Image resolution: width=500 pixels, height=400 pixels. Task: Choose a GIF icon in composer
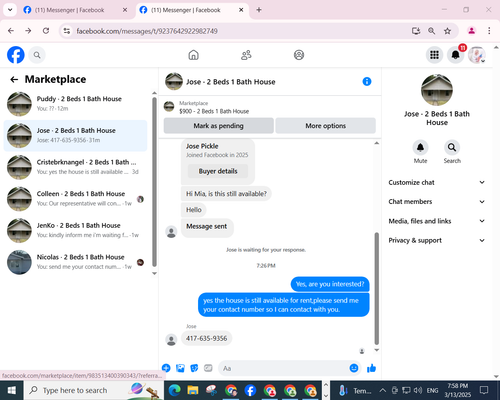point(208,368)
